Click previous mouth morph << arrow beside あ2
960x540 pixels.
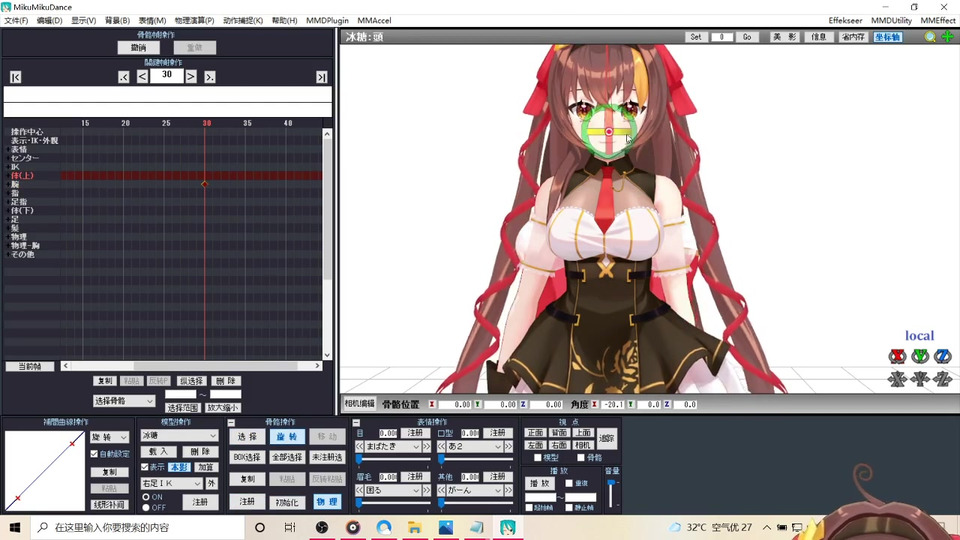click(x=441, y=447)
